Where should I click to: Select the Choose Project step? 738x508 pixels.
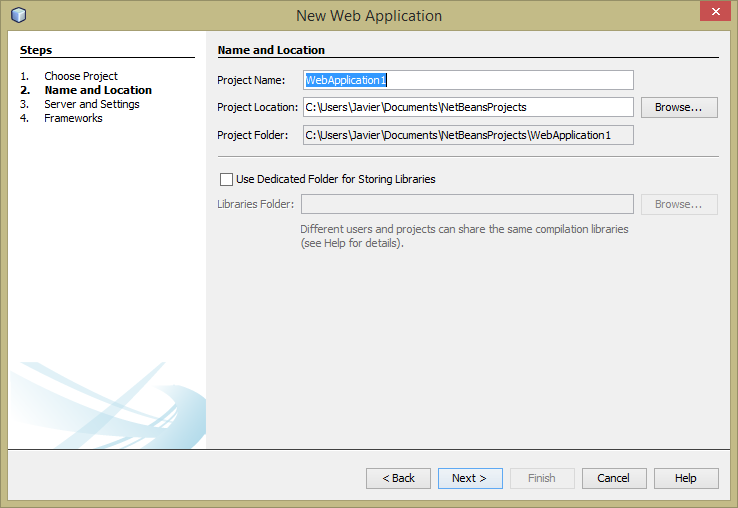[x=80, y=76]
